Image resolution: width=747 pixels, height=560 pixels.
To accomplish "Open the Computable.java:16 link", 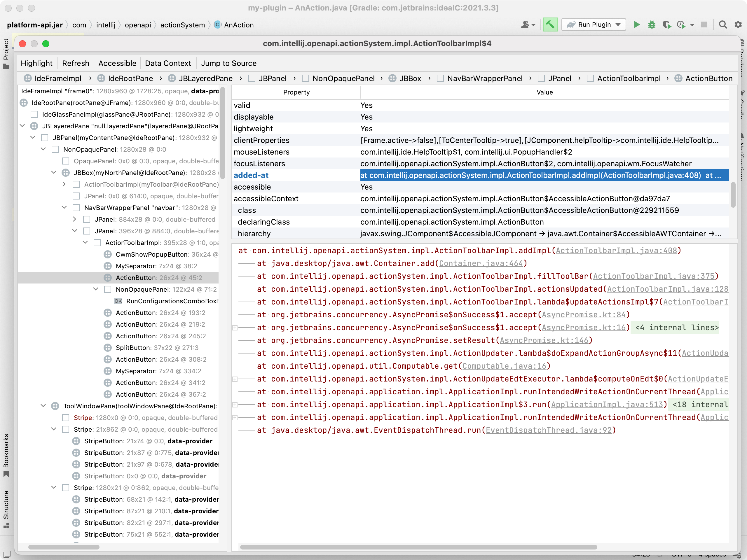I will (504, 366).
